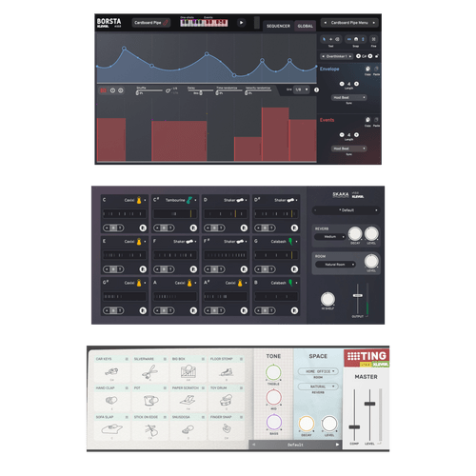Click the Tambourine icon in slot C#
This screenshot has height=476, width=476.
[x=189, y=200]
